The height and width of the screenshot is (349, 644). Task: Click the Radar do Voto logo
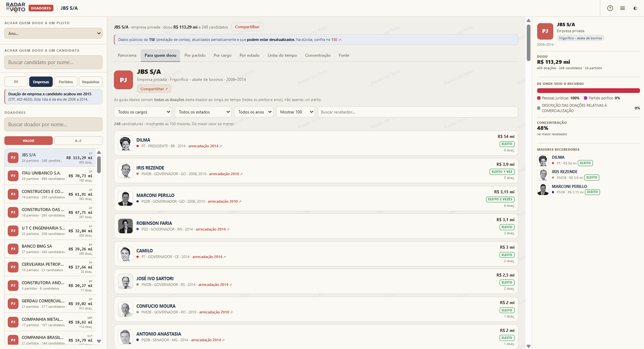[x=15, y=7]
